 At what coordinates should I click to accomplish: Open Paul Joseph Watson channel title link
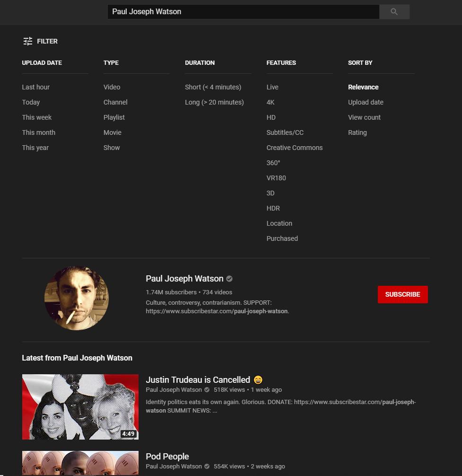[x=184, y=279]
